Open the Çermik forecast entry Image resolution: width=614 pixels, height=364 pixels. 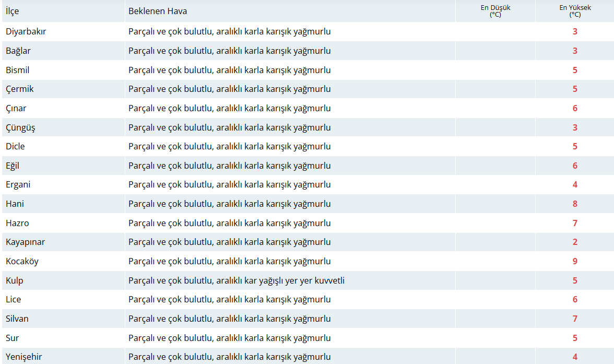20,89
